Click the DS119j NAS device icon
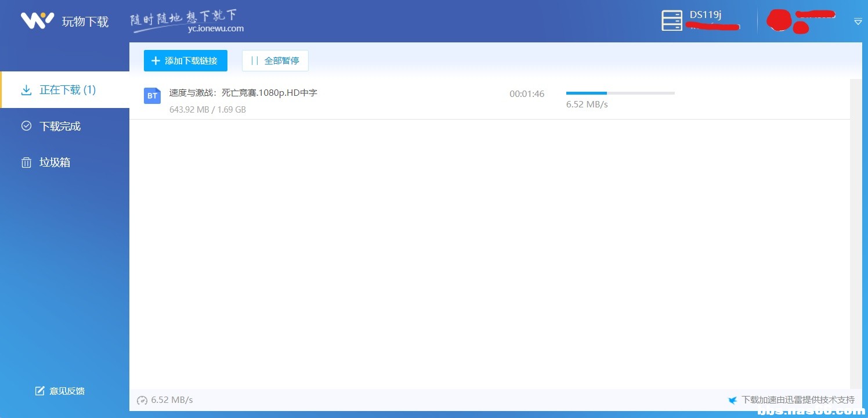 (x=672, y=20)
